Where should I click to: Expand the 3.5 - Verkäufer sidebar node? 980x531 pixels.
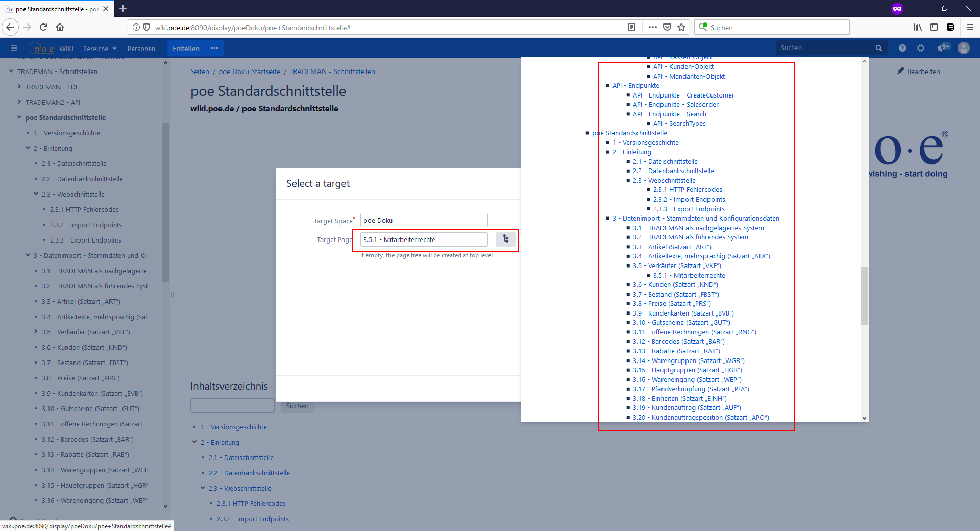pos(36,332)
